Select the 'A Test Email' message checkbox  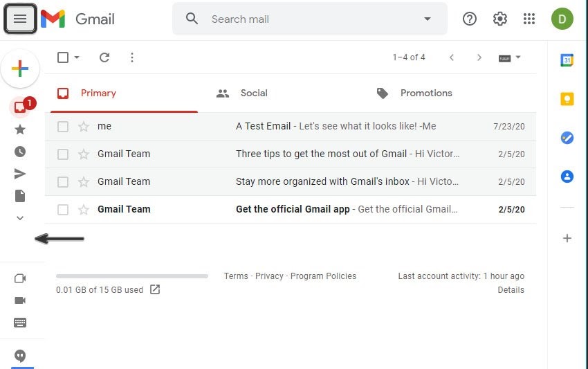point(63,127)
